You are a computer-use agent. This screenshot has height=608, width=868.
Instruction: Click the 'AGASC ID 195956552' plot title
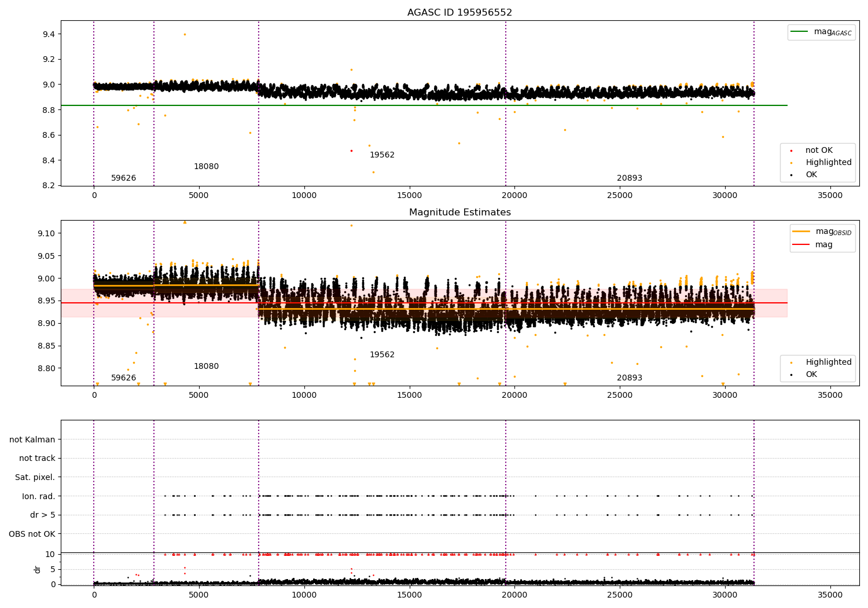tap(459, 12)
